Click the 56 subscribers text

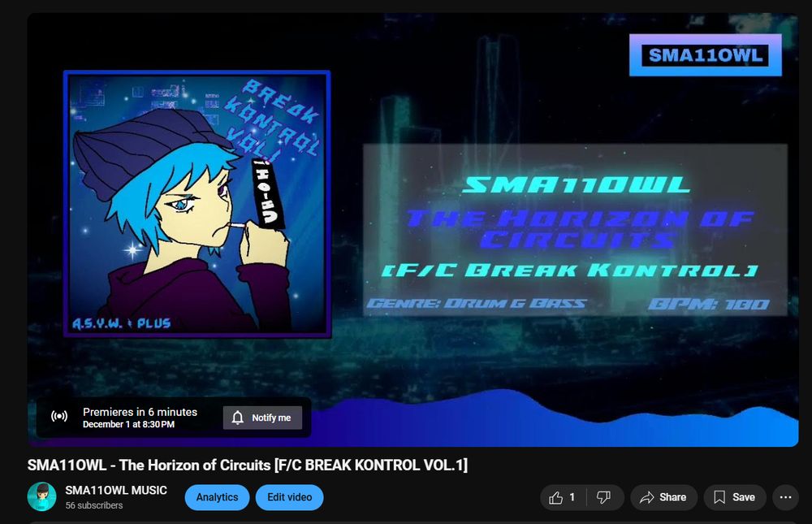93,505
